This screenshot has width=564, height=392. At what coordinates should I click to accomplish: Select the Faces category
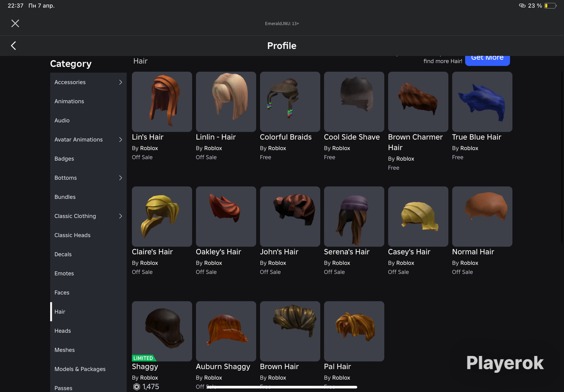pos(88,293)
